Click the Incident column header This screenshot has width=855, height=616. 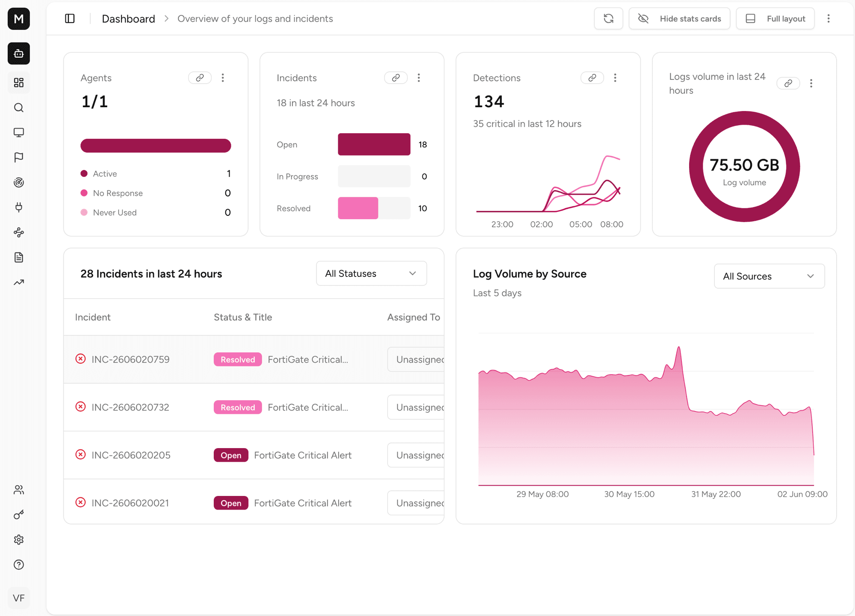click(93, 317)
